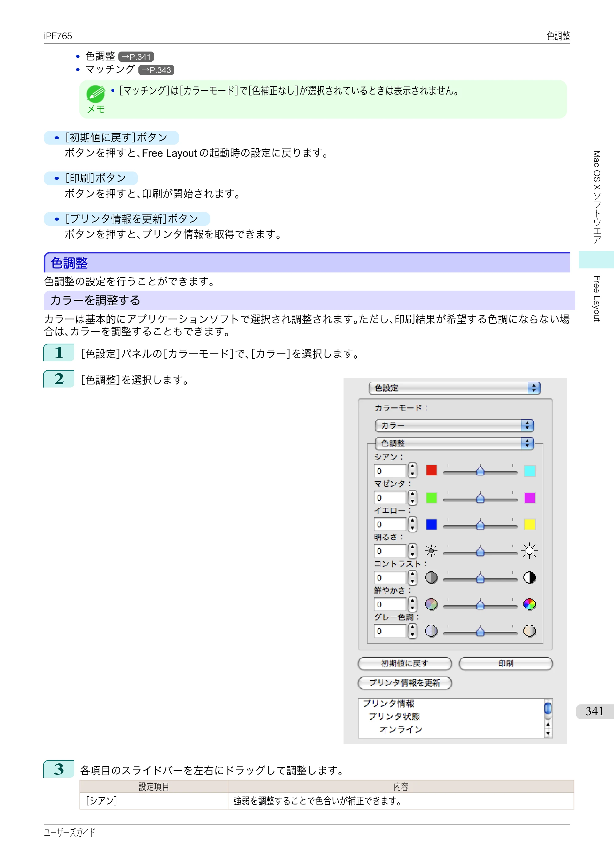614x868 pixels.
Task: Click the dim sun icon for 明るさ
Action: [431, 551]
